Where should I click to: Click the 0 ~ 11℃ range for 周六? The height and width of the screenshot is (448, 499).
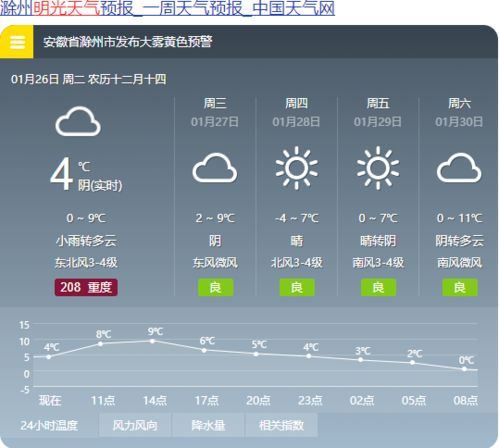click(459, 218)
